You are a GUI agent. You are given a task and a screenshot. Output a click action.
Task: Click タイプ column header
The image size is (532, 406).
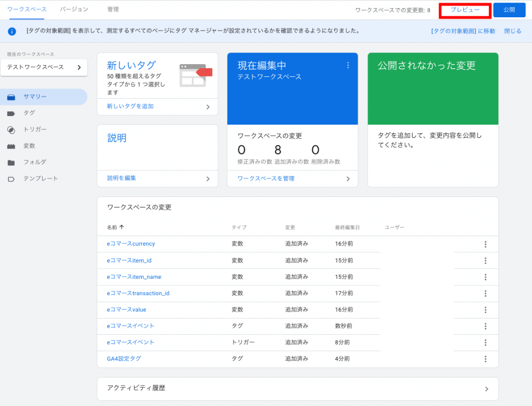[x=239, y=227]
